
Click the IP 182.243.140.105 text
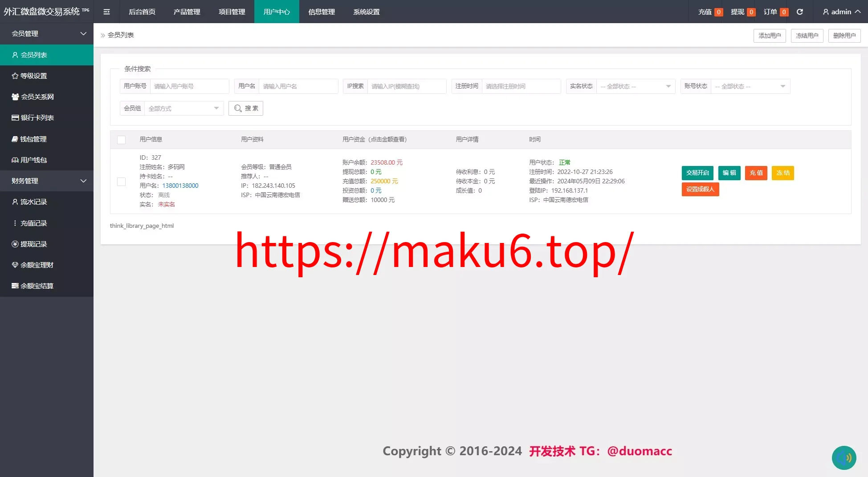tap(273, 186)
